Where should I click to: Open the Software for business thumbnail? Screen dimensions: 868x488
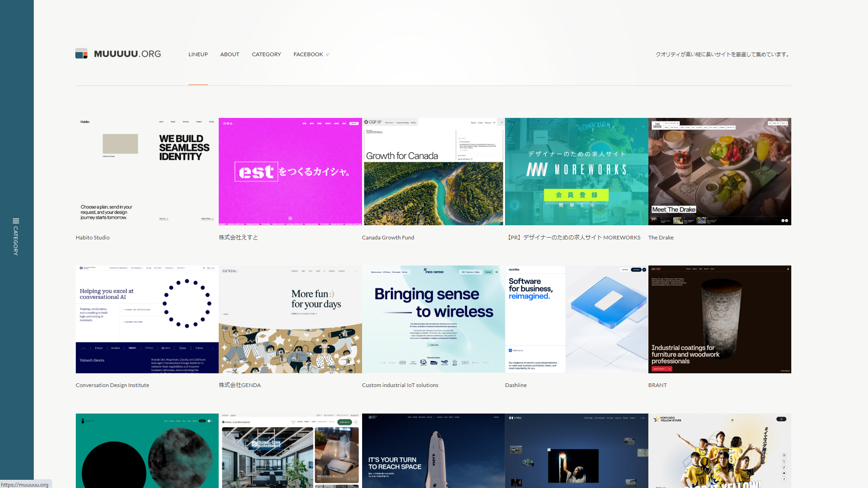click(x=577, y=319)
